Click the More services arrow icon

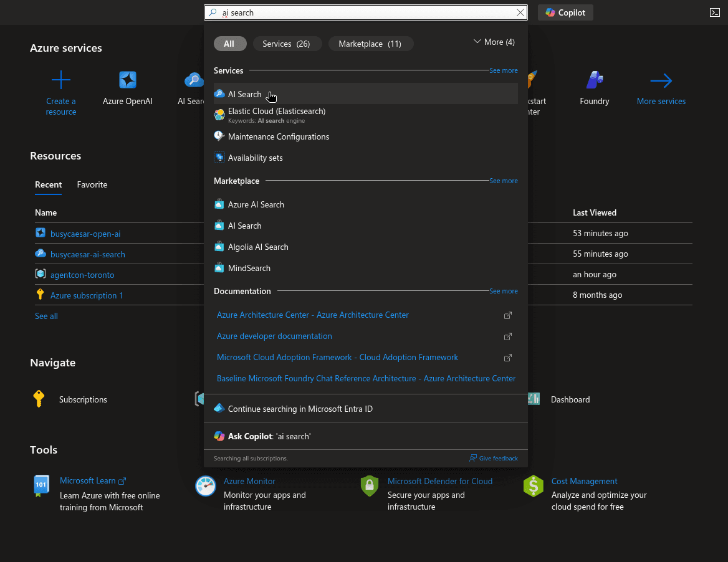[661, 80]
